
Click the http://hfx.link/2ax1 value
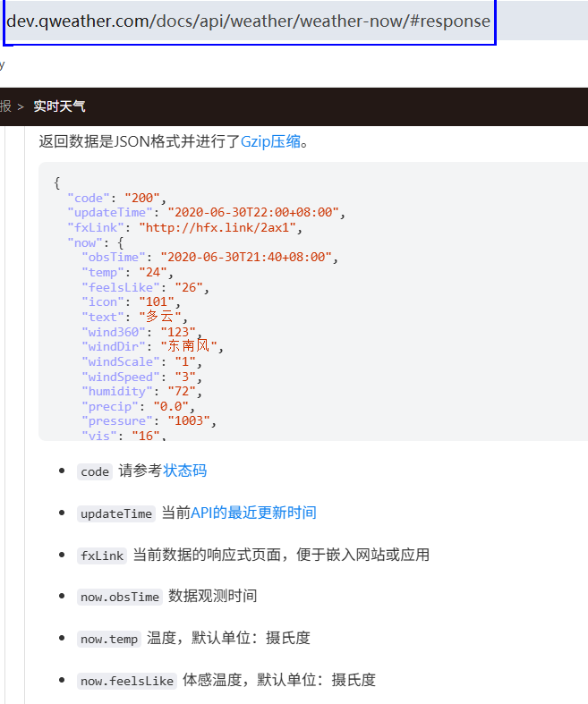pyautogui.click(x=217, y=227)
